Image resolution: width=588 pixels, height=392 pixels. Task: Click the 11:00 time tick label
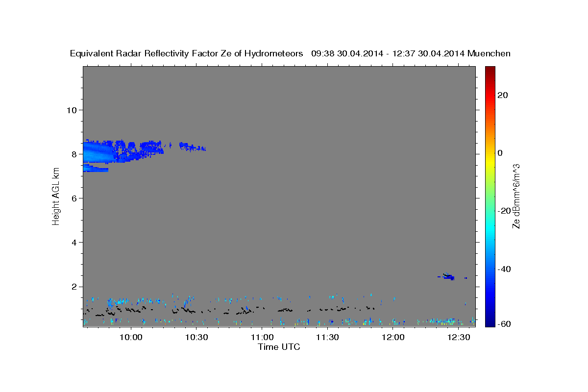point(262,337)
